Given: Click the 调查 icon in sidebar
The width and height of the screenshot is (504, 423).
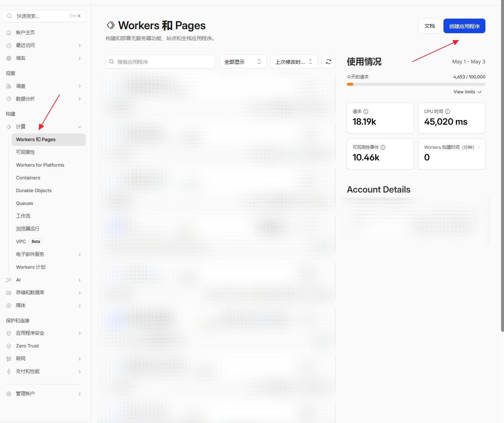Looking at the screenshot, I should point(9,86).
